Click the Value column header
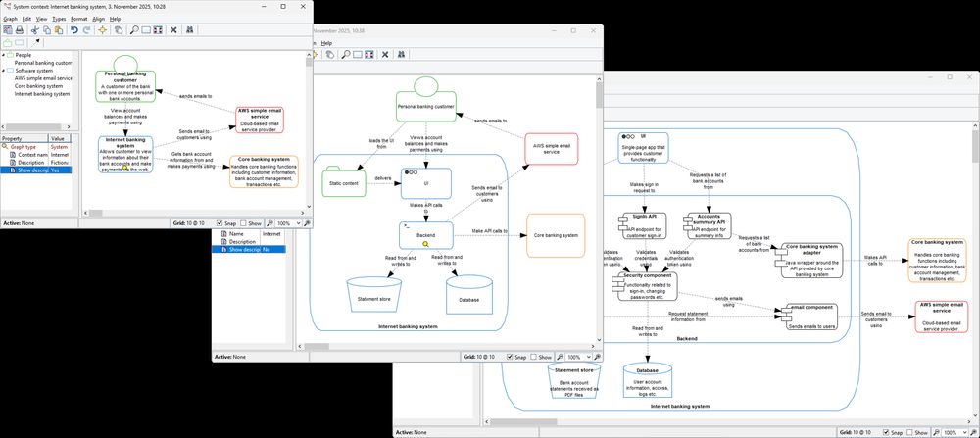 click(x=61, y=139)
